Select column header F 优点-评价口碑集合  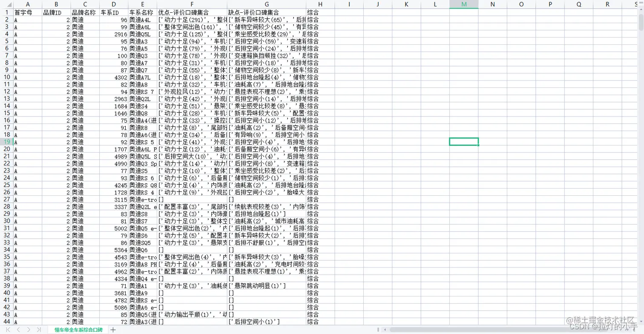(191, 4)
